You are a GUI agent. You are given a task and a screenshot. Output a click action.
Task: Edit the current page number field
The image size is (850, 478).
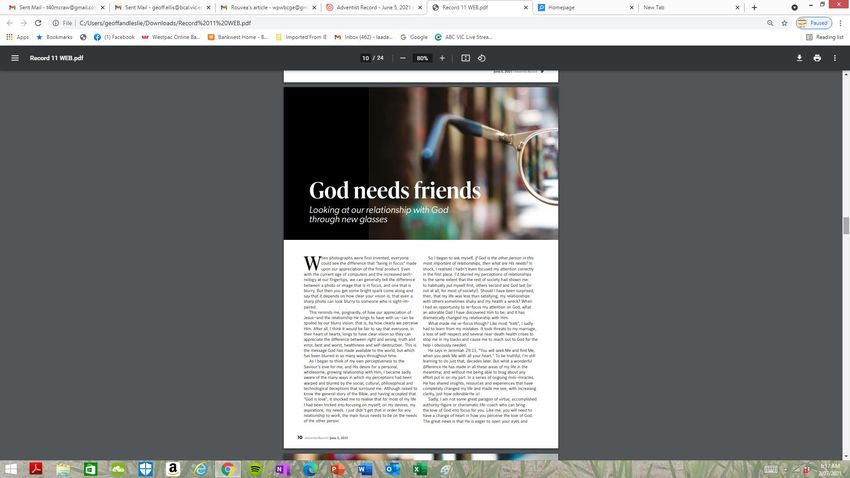click(x=365, y=58)
